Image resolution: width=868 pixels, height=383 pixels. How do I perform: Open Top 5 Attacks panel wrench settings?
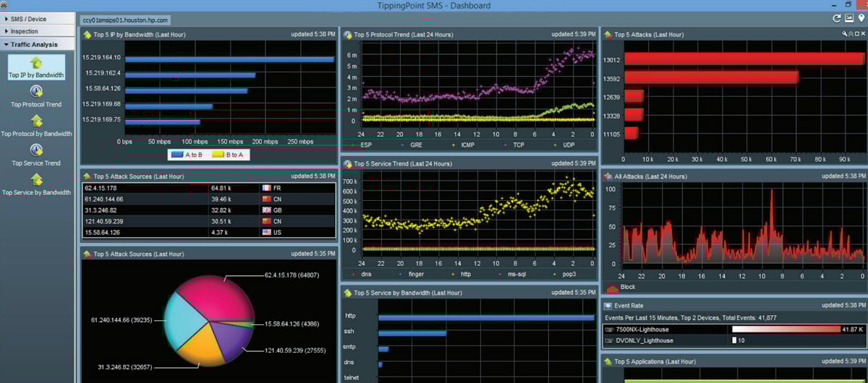click(845, 34)
